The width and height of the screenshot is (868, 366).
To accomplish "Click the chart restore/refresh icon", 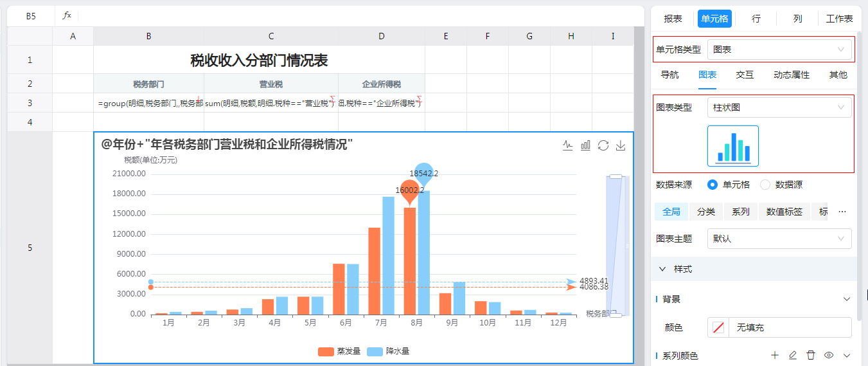I will (603, 145).
